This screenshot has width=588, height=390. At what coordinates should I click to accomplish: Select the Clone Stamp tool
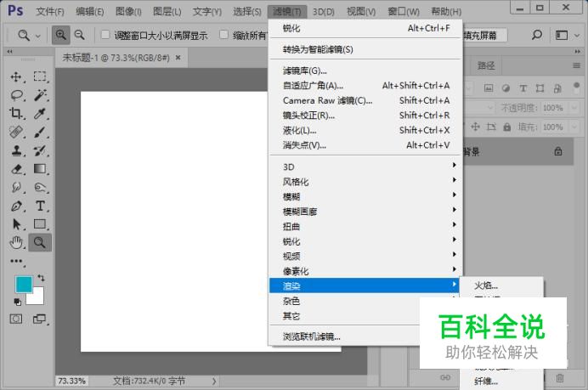[x=16, y=150]
